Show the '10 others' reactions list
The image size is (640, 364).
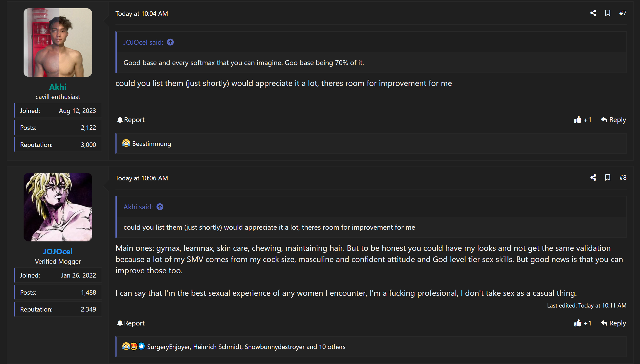tap(332, 347)
